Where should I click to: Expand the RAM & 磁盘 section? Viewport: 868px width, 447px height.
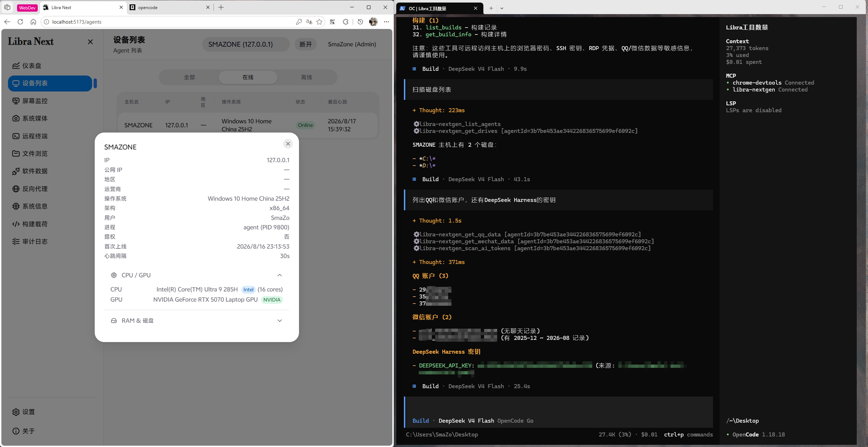click(x=279, y=321)
